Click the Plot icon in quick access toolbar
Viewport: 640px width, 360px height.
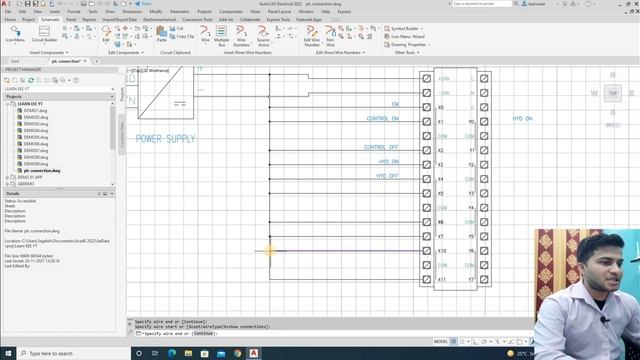tap(84, 4)
